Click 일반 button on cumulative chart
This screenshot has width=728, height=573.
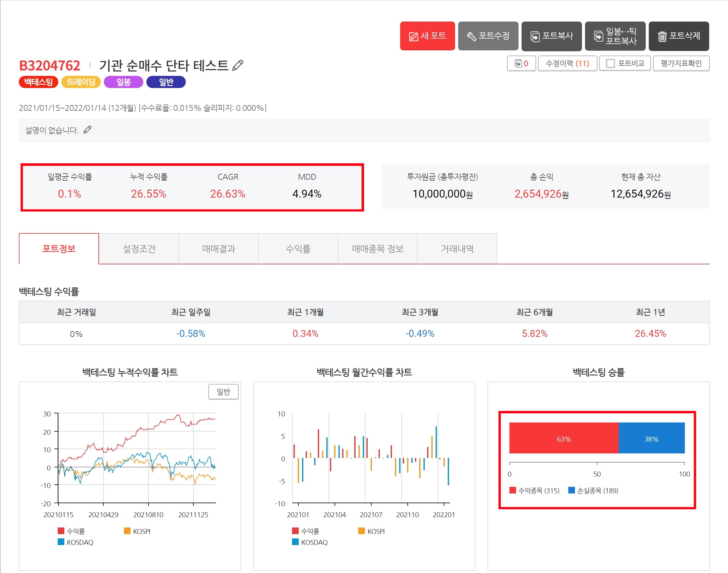223,392
